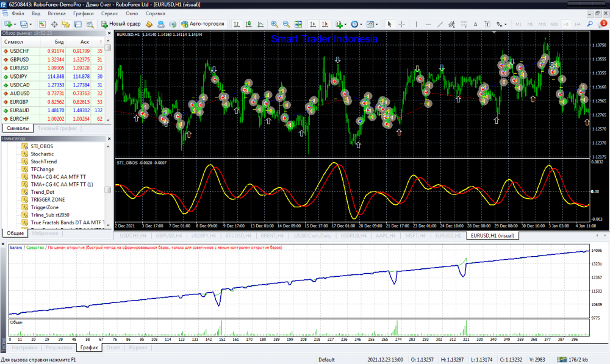Viewport: 610px width, 364px height.
Task: Zoom out of the chart
Action: coord(286,24)
